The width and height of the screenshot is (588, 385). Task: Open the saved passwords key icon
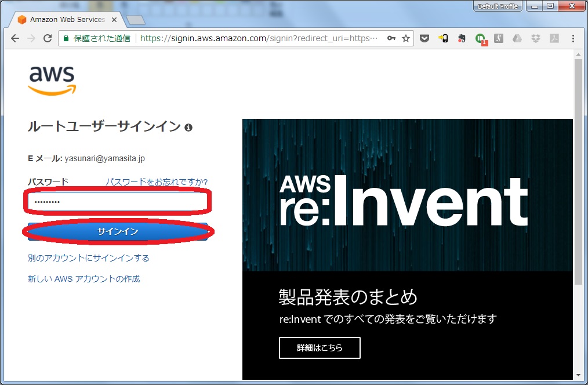coord(391,38)
